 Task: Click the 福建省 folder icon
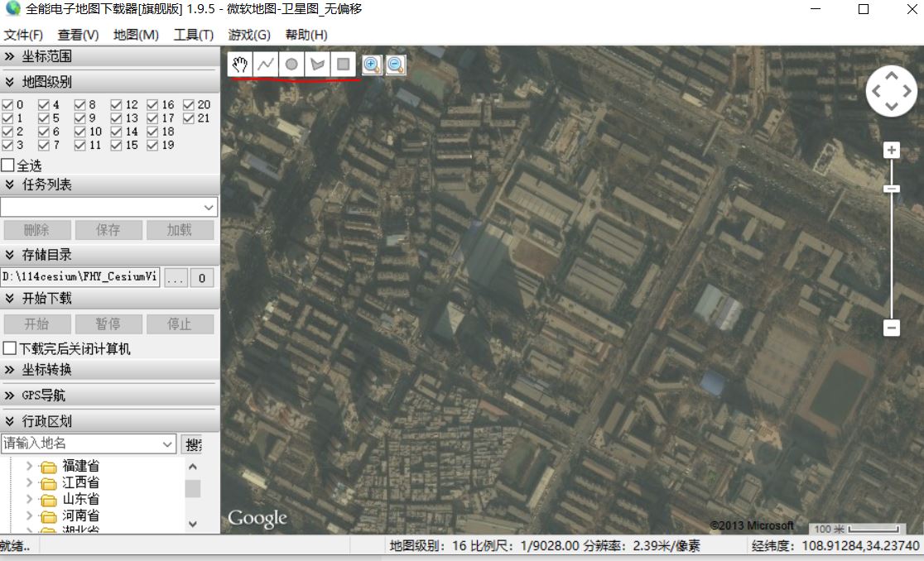(x=48, y=467)
